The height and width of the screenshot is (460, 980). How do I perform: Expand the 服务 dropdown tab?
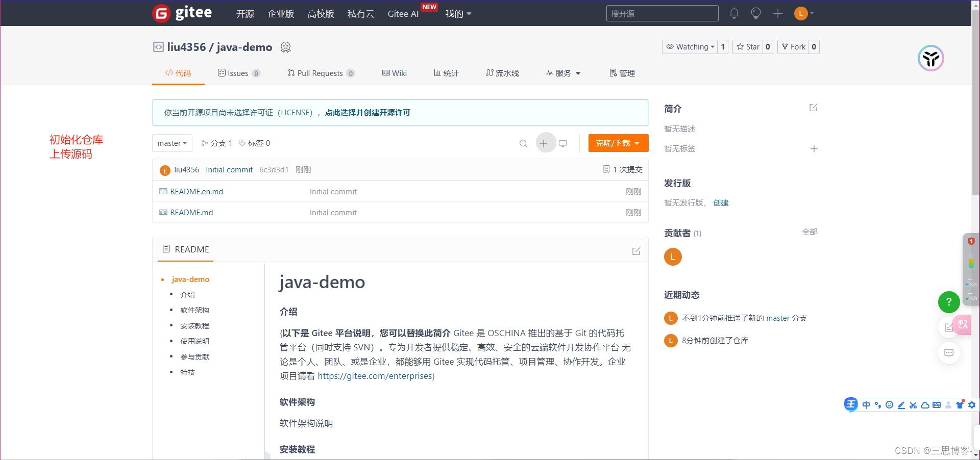point(563,73)
